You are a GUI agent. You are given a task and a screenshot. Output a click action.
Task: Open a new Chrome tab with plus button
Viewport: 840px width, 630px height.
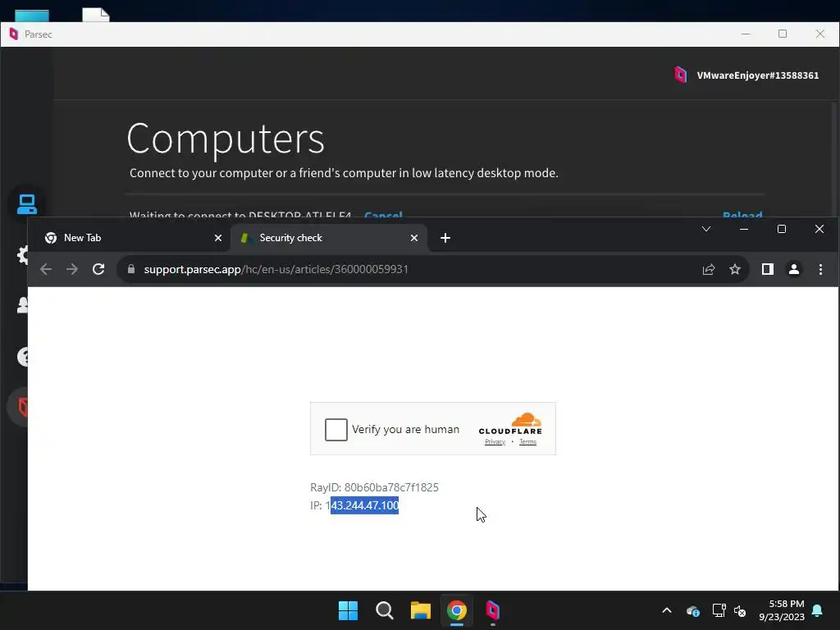tap(445, 238)
